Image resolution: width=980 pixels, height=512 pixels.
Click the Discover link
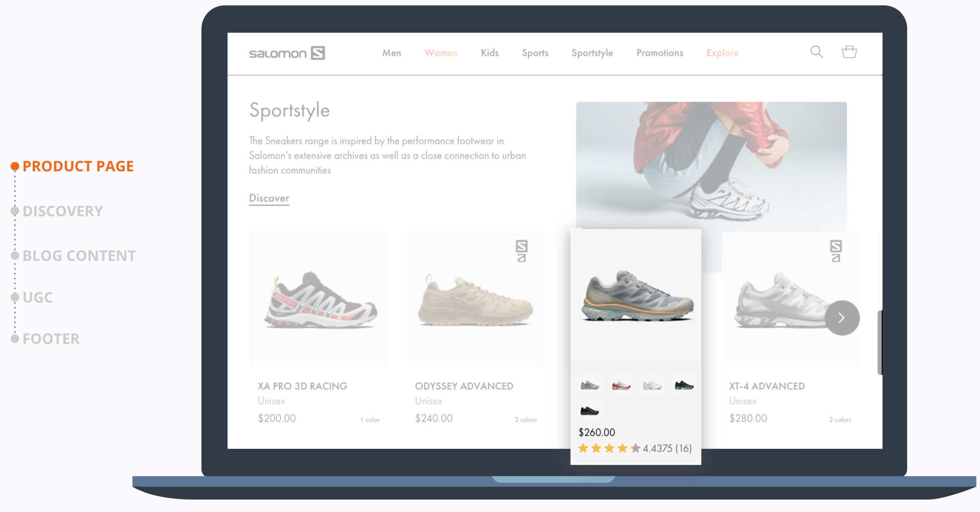tap(269, 198)
